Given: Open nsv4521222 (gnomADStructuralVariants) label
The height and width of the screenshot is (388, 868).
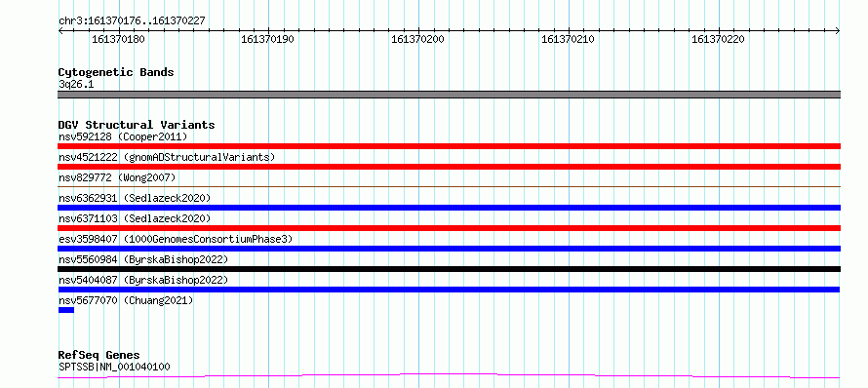Looking at the screenshot, I should point(167,157).
